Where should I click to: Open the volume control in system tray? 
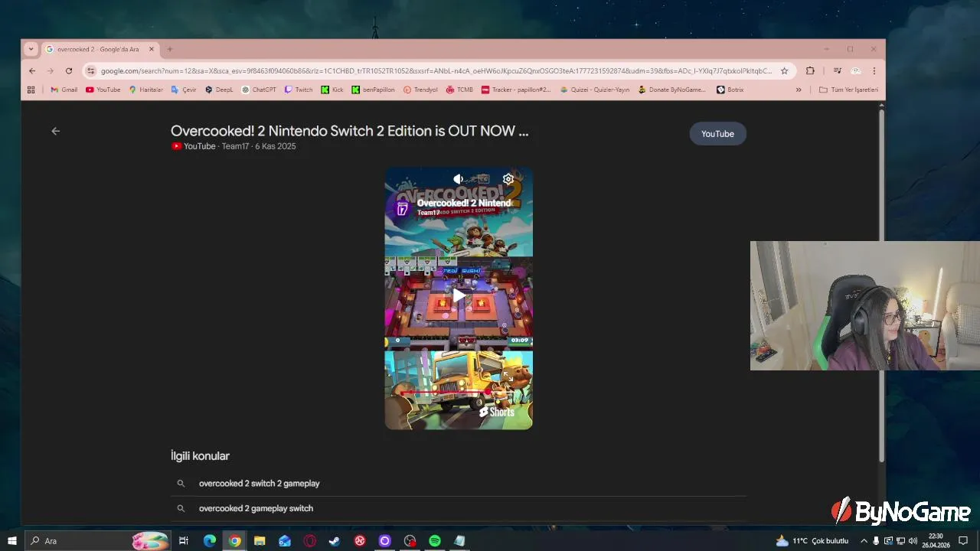pyautogui.click(x=913, y=541)
